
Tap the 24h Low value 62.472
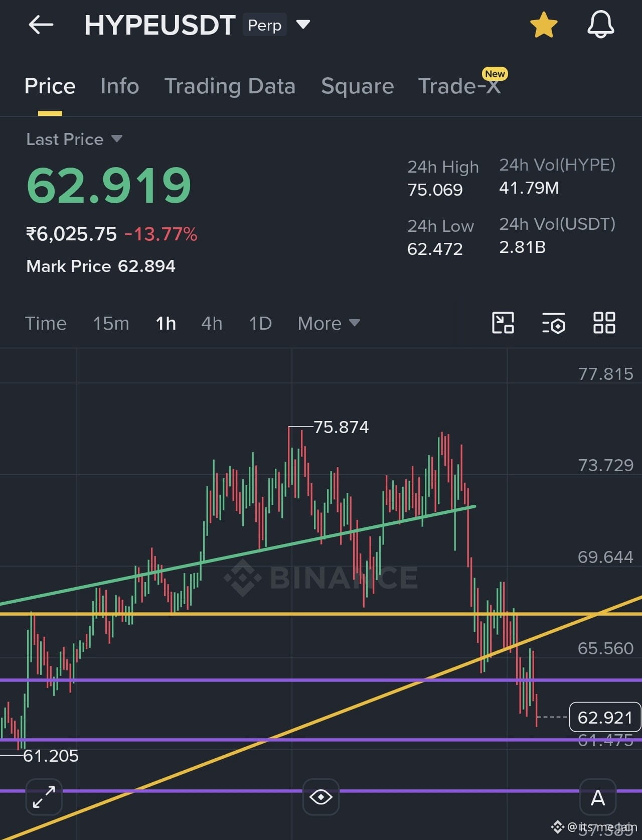[435, 249]
